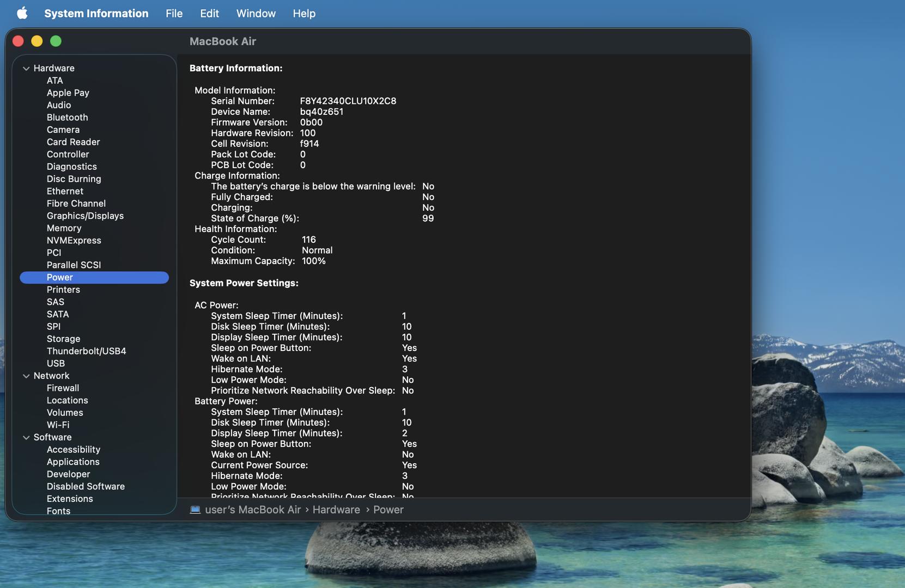Open the Window menu
Viewport: 905px width, 588px height.
coord(256,13)
